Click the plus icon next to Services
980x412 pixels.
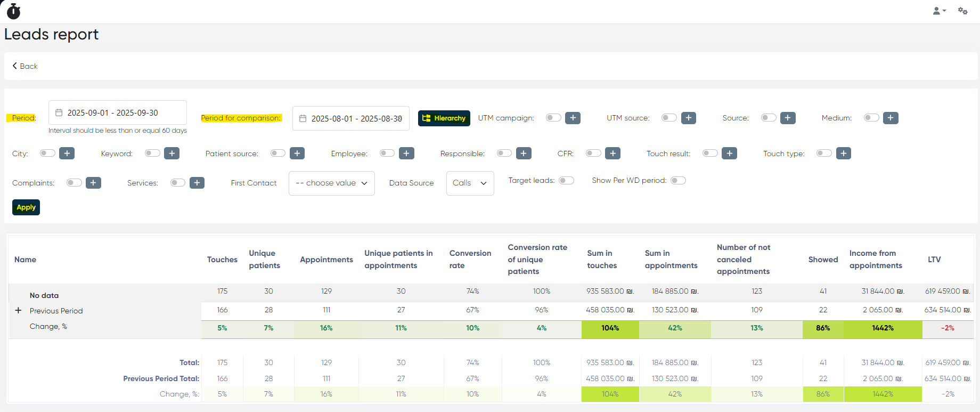tap(197, 183)
